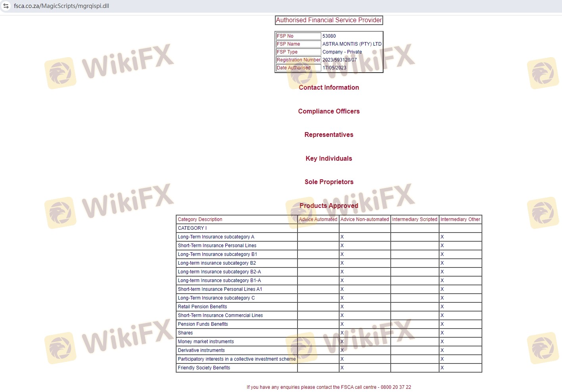Click Advice Non-automated X in Friendly Society Benefits row
Viewport: 562px width, 392px height.
pos(342,368)
